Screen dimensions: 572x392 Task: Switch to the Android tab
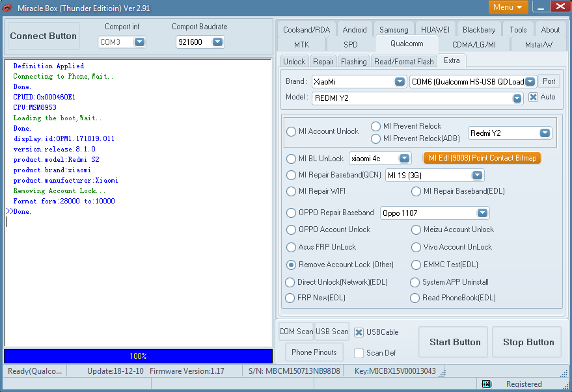click(355, 29)
